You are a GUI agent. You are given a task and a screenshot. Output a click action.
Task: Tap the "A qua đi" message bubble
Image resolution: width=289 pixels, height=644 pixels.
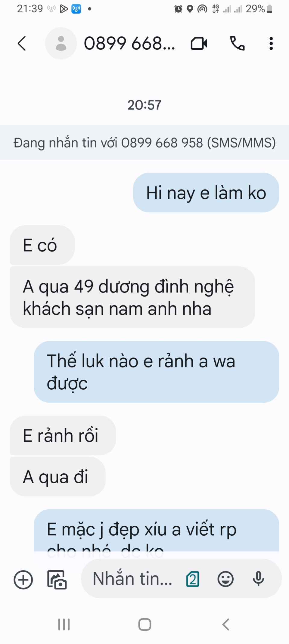(x=57, y=477)
